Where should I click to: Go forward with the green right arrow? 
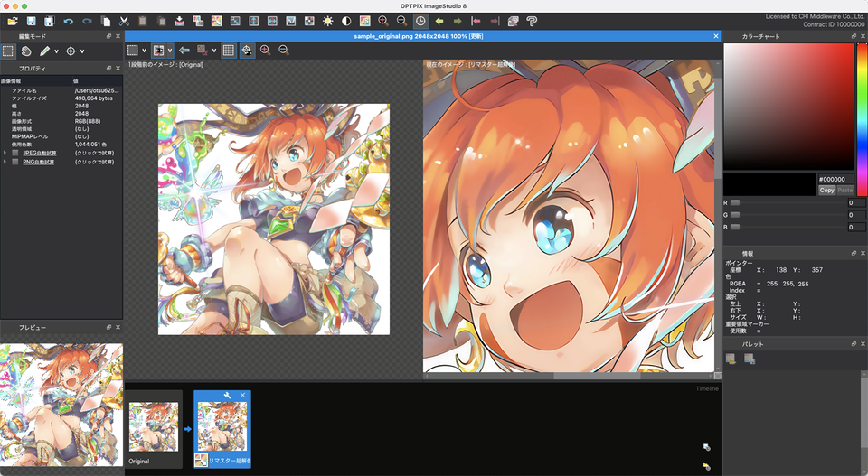[x=458, y=21]
